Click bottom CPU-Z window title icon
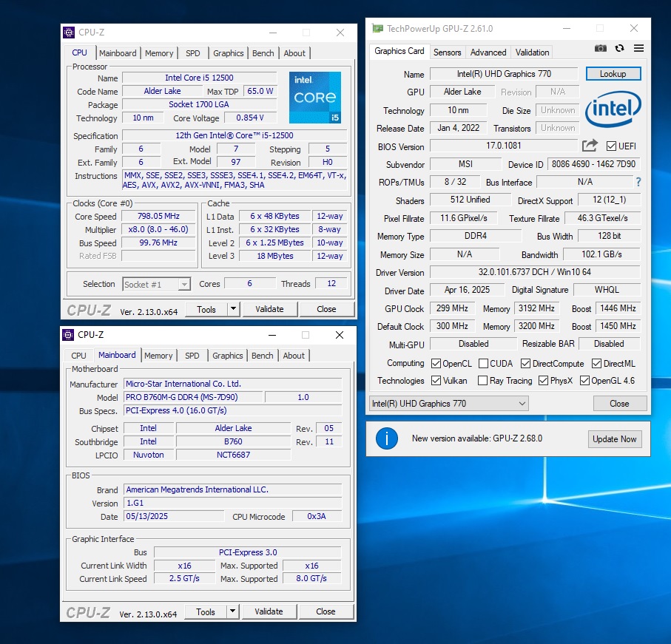The height and width of the screenshot is (644, 671). coord(68,335)
